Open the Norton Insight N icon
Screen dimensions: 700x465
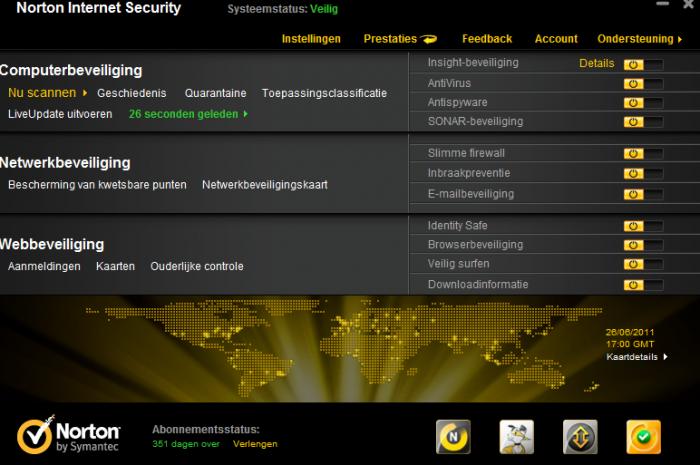click(x=453, y=437)
